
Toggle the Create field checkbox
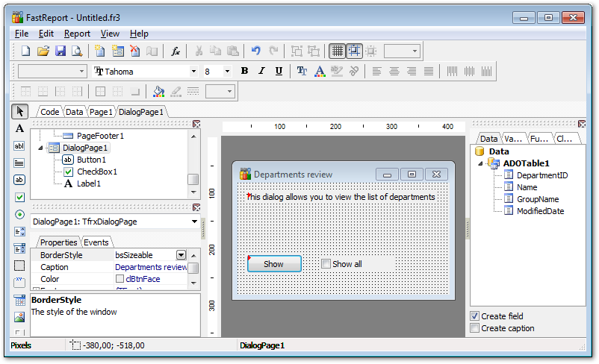[474, 316]
